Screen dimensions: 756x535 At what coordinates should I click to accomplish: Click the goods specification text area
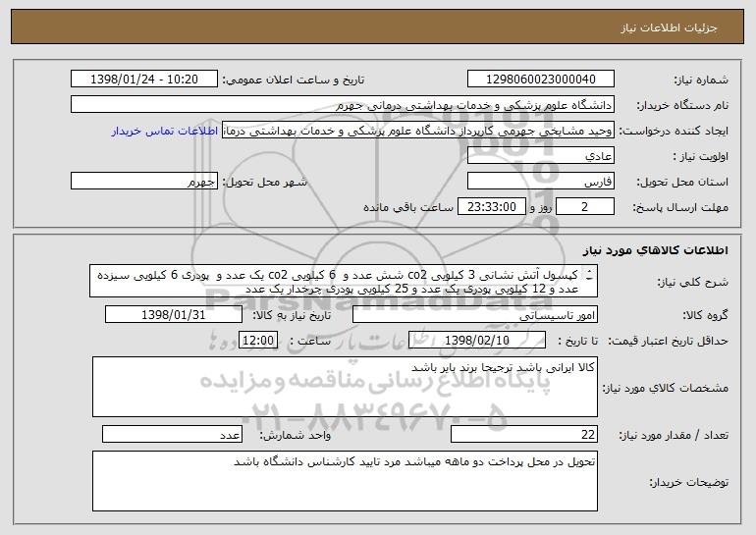pos(345,387)
